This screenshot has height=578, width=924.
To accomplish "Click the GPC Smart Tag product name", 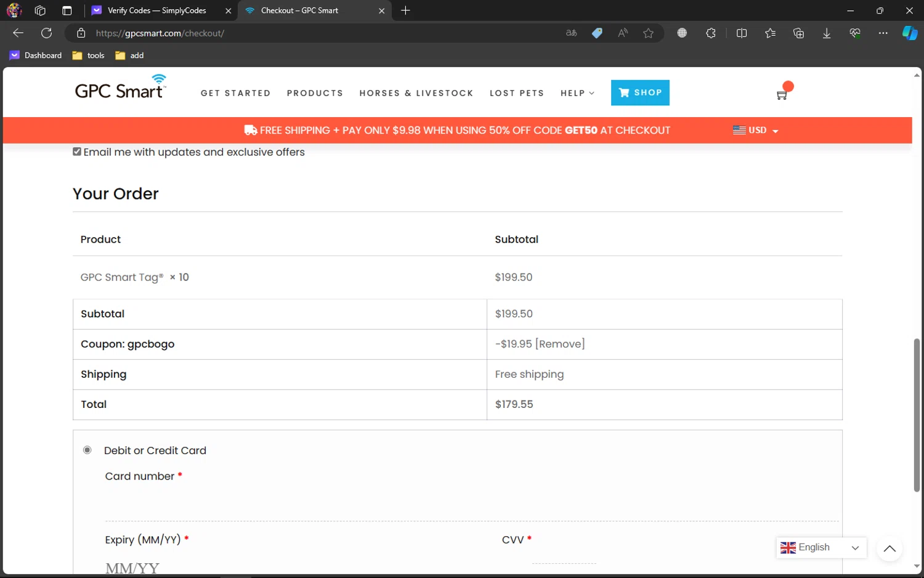I will click(122, 277).
